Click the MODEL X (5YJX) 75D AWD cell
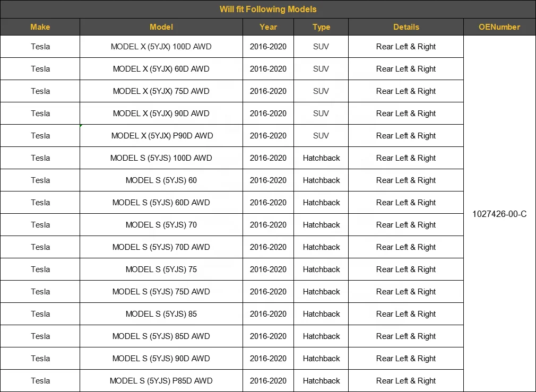536x392 pixels. (x=161, y=91)
